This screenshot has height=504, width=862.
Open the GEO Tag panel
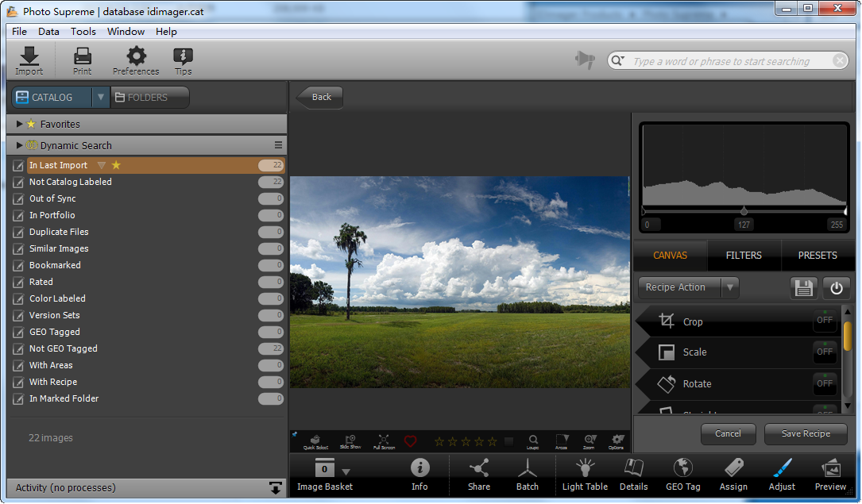(x=682, y=474)
